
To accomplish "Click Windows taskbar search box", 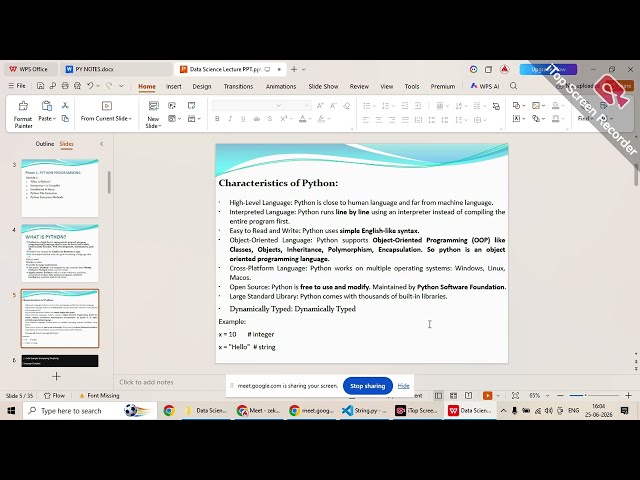I will [89, 411].
